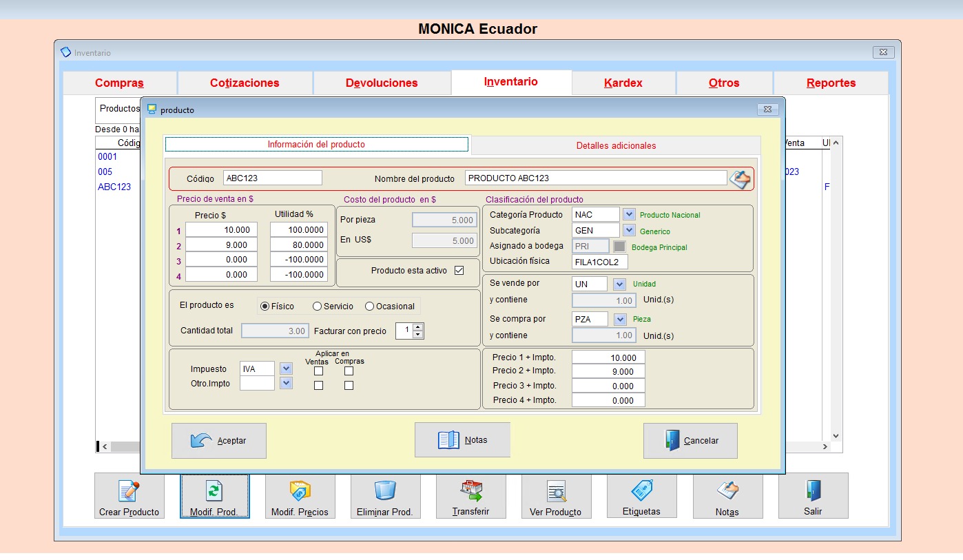Select the Crear Producto icon
Viewport: 963px width, 560px height.
(x=129, y=496)
